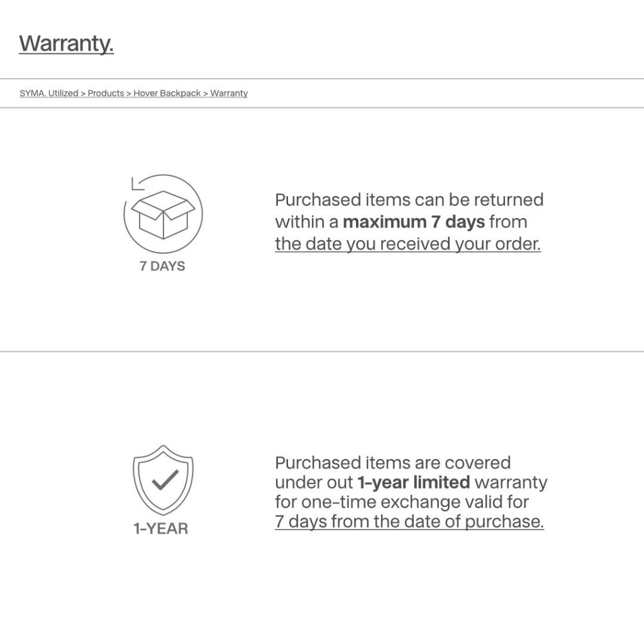Viewport: 644px width, 644px height.
Task: Navigate to Hover Backpack breadcrumb
Action: click(x=167, y=93)
